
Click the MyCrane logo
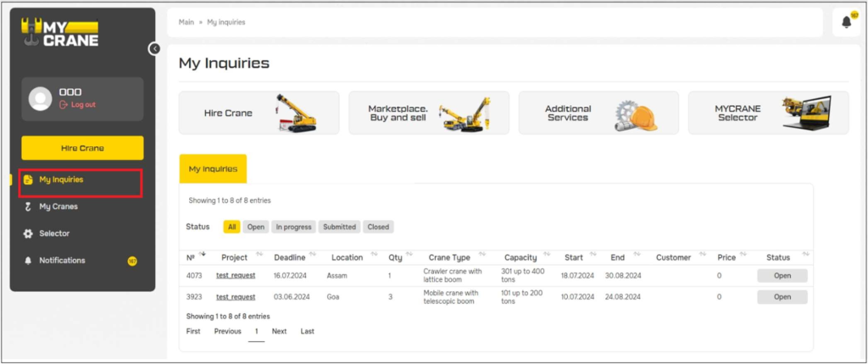60,33
